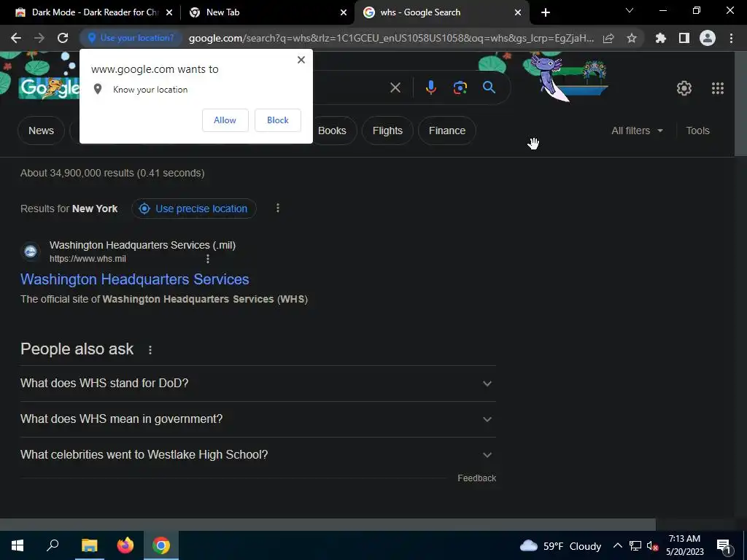This screenshot has height=560, width=747.
Task: Open the Google apps grid
Action: (718, 88)
